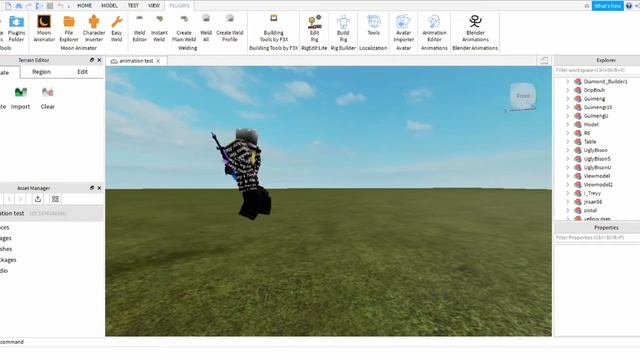Expand the Model item in Explorer
This screenshot has height=360, width=640.
pyautogui.click(x=567, y=124)
